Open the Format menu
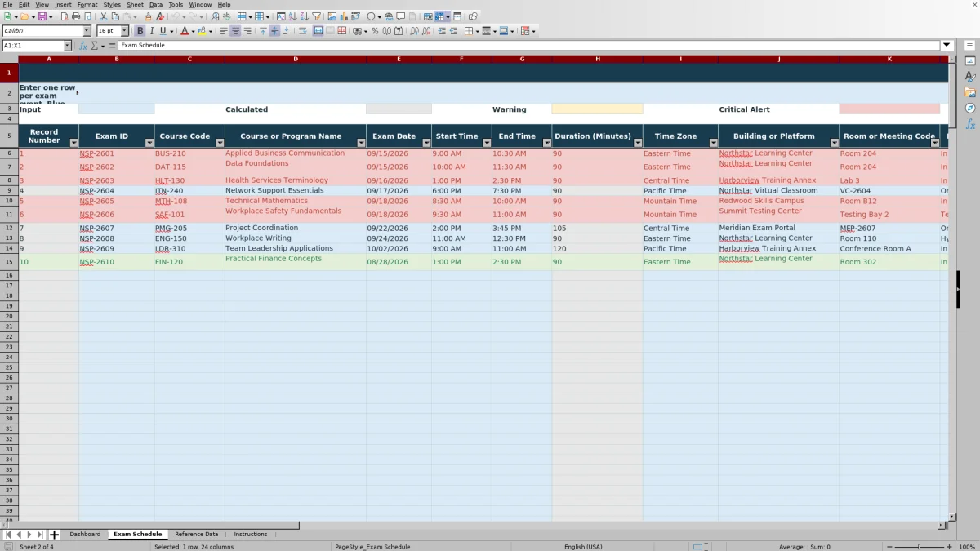This screenshot has height=551, width=980. coord(87,5)
